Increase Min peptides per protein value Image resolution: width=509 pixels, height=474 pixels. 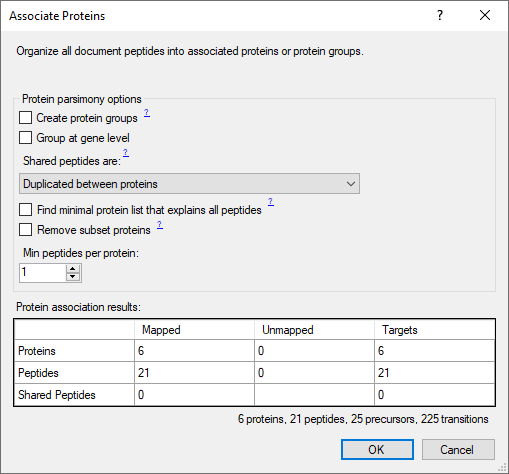pos(73,268)
